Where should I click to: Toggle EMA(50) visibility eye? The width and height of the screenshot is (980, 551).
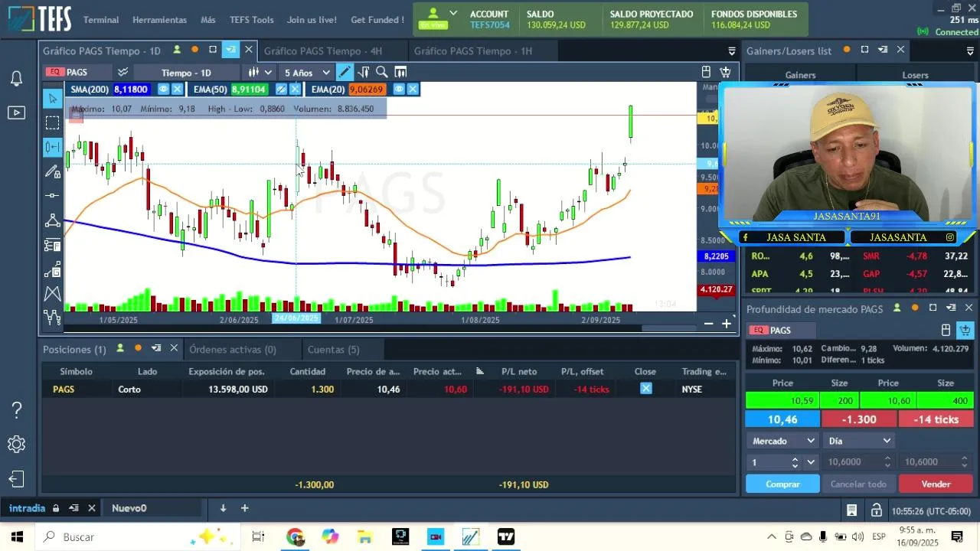[x=281, y=89]
